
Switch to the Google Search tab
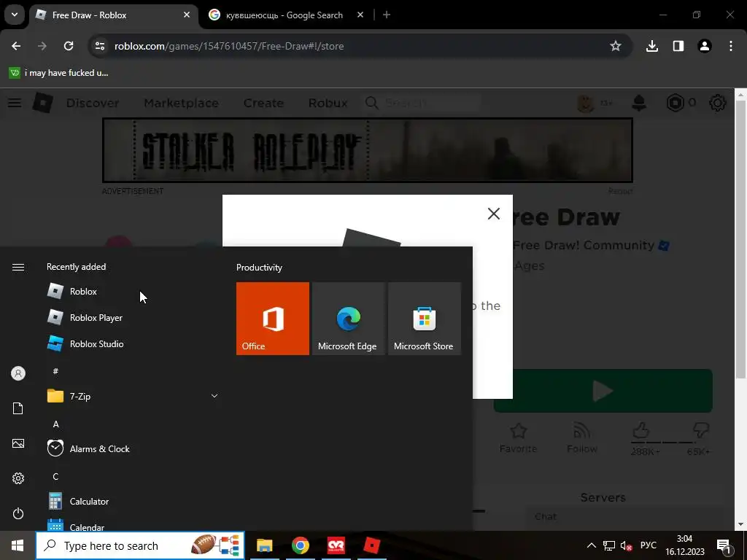[286, 15]
